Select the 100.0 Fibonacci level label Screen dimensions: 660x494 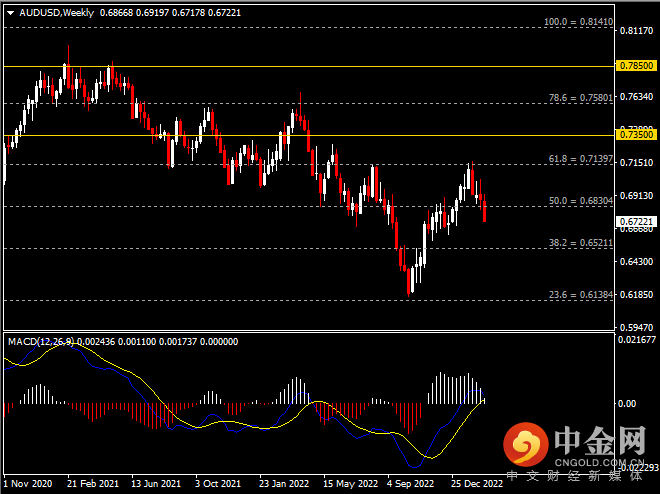click(577, 21)
